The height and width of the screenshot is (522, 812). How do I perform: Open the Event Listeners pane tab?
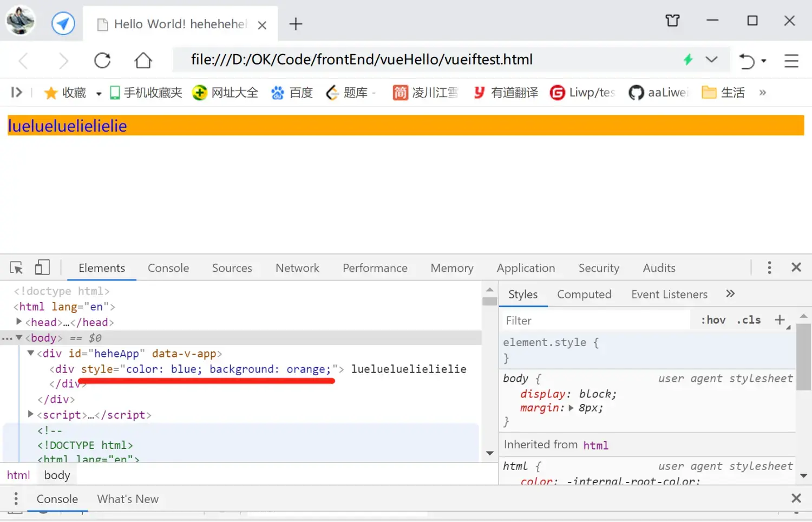(669, 294)
